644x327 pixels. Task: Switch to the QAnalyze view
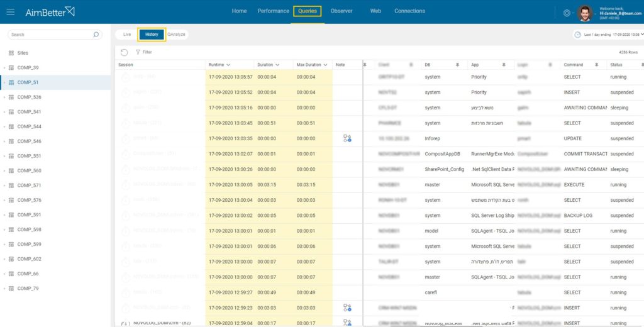coord(176,35)
